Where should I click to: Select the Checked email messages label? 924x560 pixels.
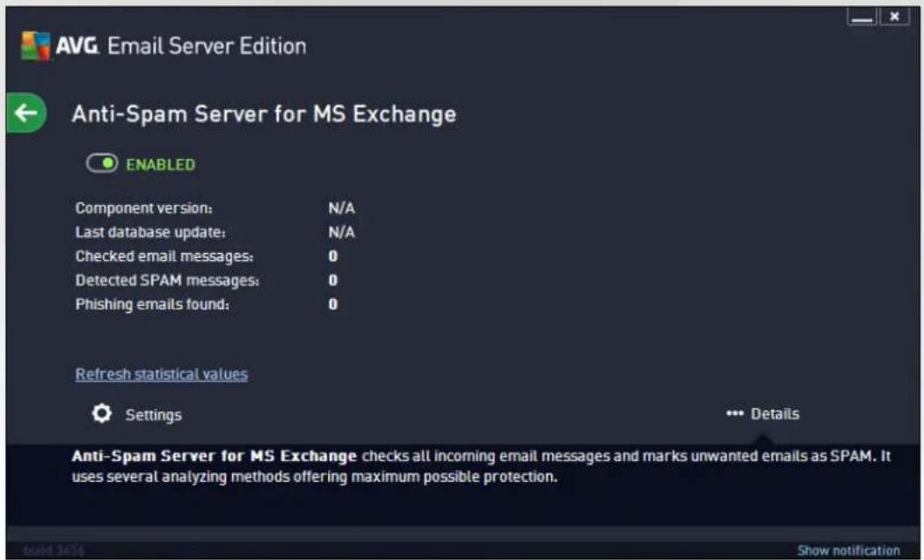(164, 257)
